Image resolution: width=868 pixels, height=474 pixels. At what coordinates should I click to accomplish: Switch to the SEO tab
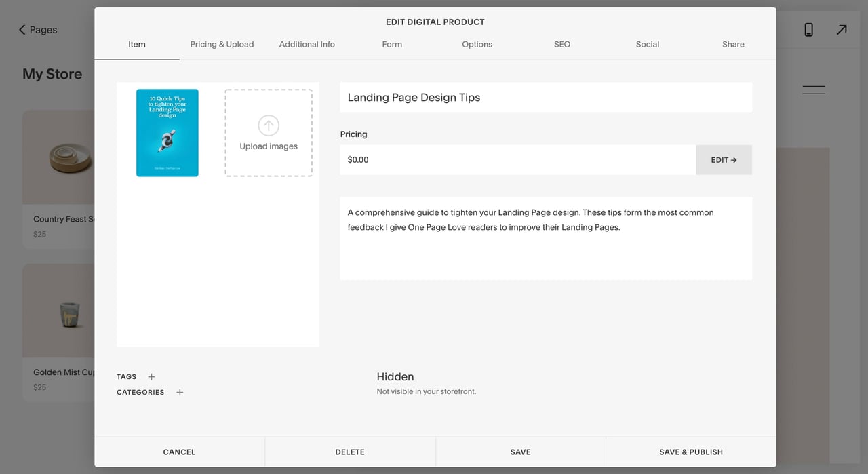click(561, 44)
